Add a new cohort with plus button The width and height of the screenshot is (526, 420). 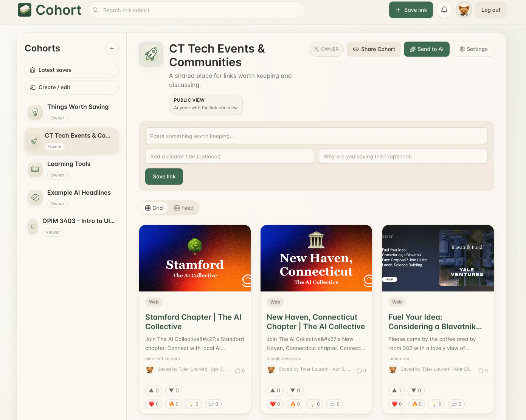pos(112,48)
